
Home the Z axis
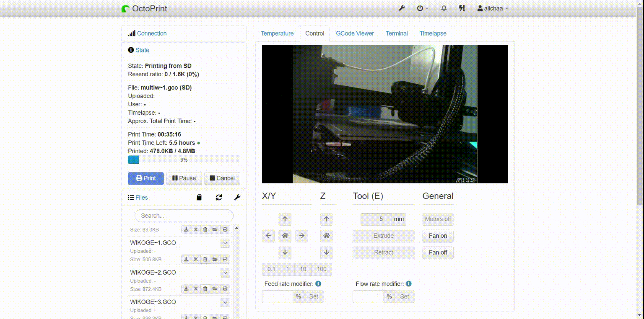point(326,236)
